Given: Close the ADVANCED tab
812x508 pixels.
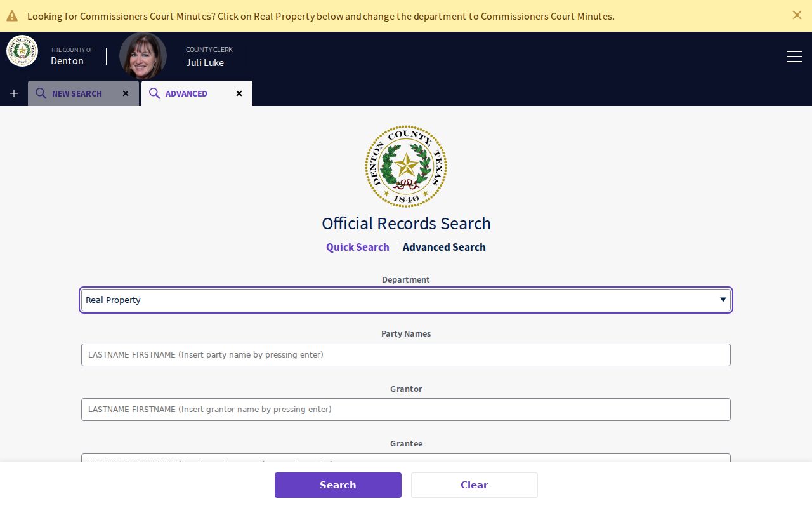Looking at the screenshot, I should click(x=239, y=93).
